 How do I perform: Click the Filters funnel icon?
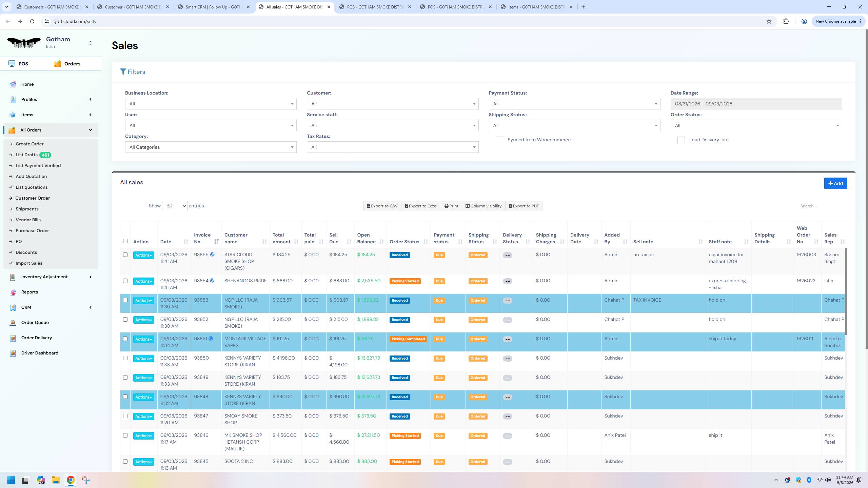pyautogui.click(x=123, y=72)
